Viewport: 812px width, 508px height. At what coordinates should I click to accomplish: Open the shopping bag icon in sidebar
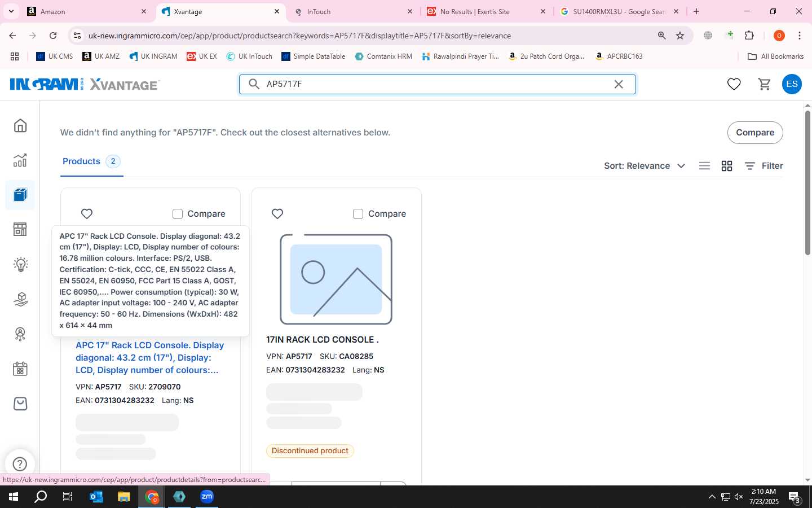tap(20, 404)
